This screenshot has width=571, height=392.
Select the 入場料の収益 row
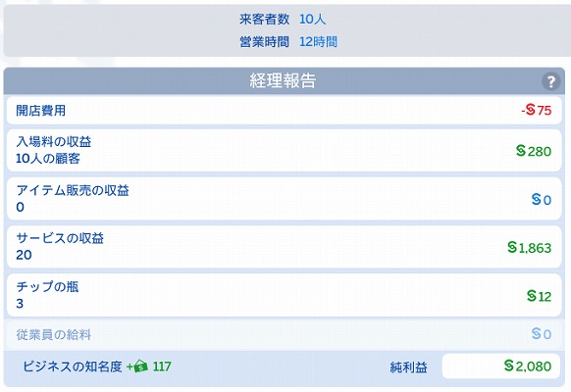285,150
